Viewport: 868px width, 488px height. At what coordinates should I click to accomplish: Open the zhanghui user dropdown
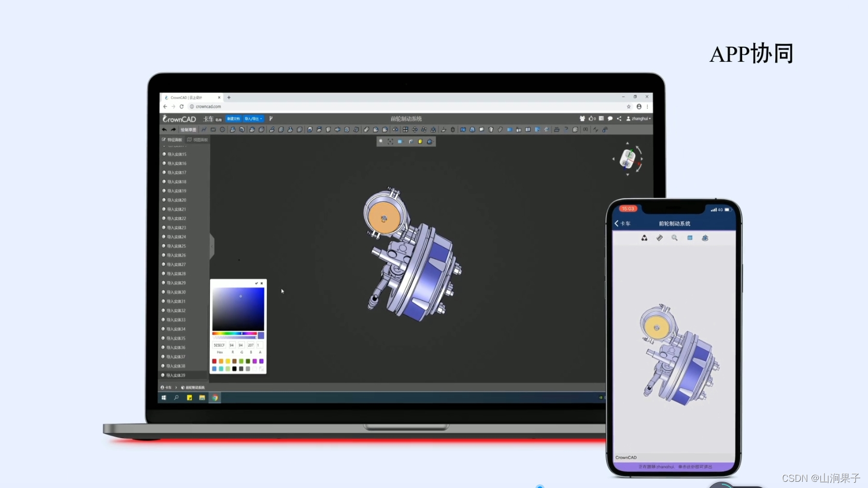(639, 119)
